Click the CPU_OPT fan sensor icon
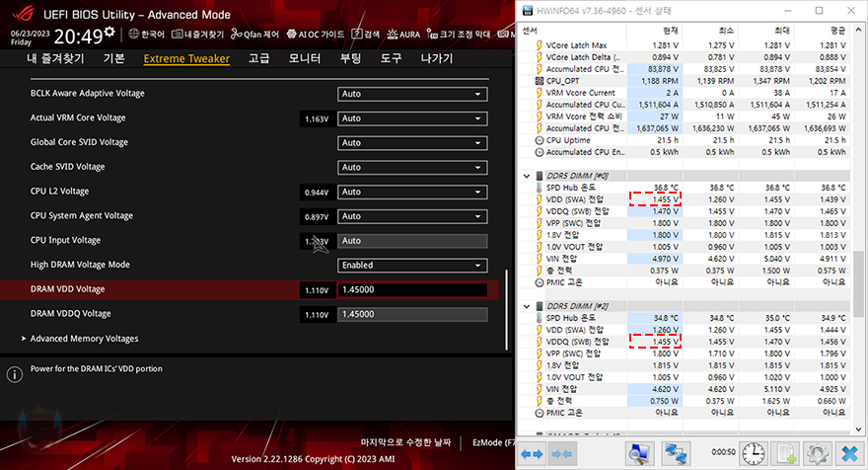868x470 pixels. tap(540, 81)
